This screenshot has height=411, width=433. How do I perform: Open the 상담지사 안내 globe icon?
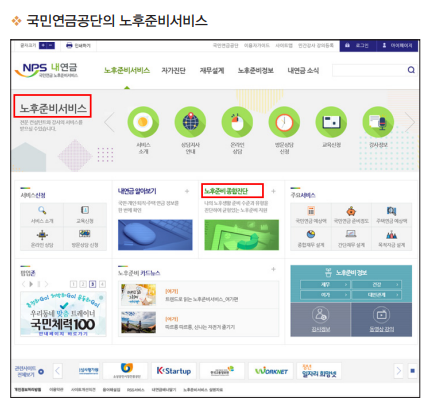[190, 122]
